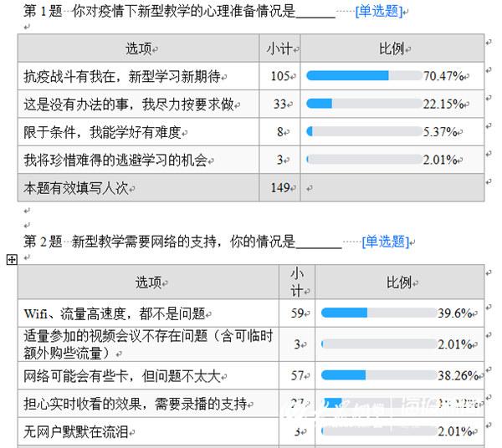Click the total count 149 cell
This screenshot has height=448, width=502.
(279, 188)
